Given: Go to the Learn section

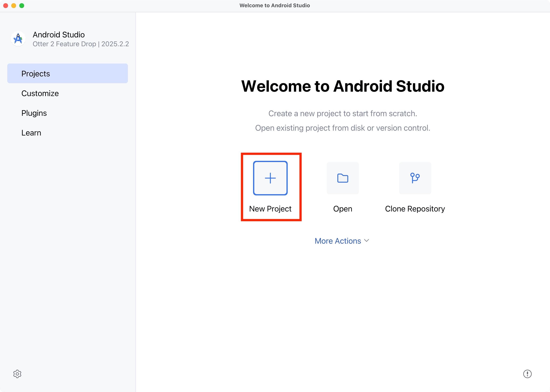Looking at the screenshot, I should click(x=31, y=133).
